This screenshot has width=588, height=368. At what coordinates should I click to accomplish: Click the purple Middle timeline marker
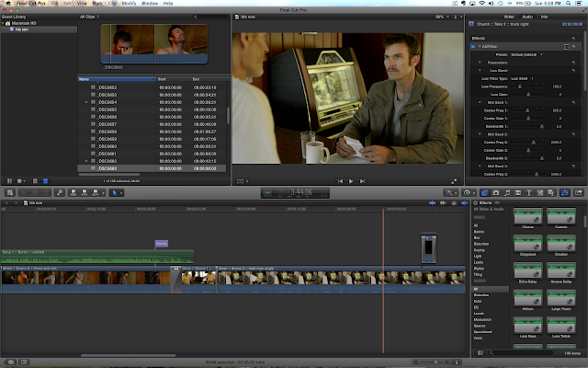point(162,244)
